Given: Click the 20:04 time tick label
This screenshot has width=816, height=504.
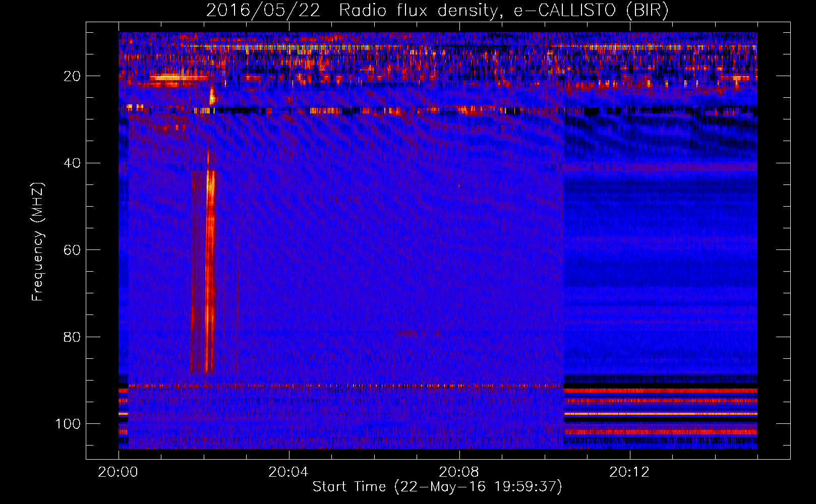Looking at the screenshot, I should point(288,472).
